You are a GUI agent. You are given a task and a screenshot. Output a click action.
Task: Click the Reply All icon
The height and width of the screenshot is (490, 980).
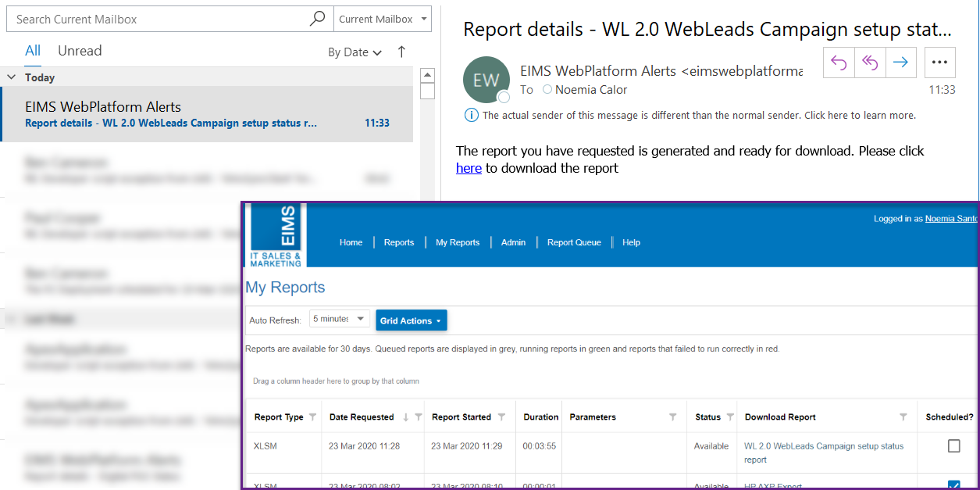pos(870,63)
